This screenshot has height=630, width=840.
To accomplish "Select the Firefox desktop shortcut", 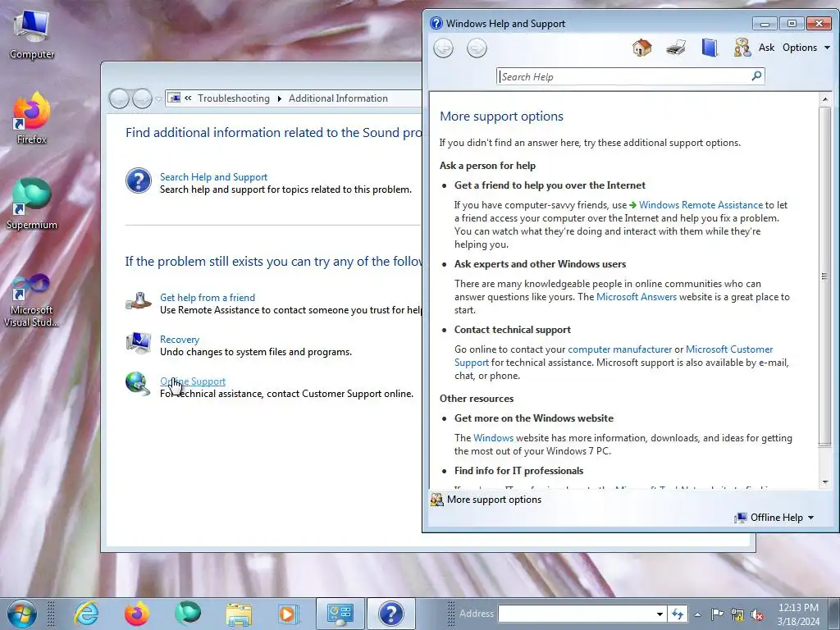I will tap(32, 119).
